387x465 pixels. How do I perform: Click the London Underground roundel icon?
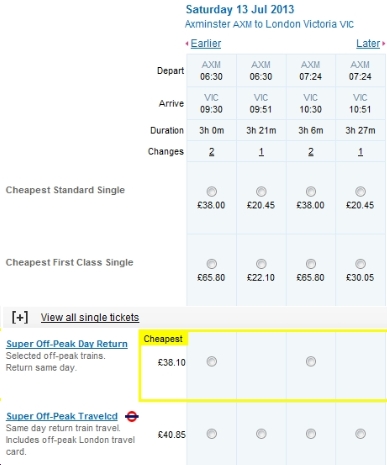132,416
